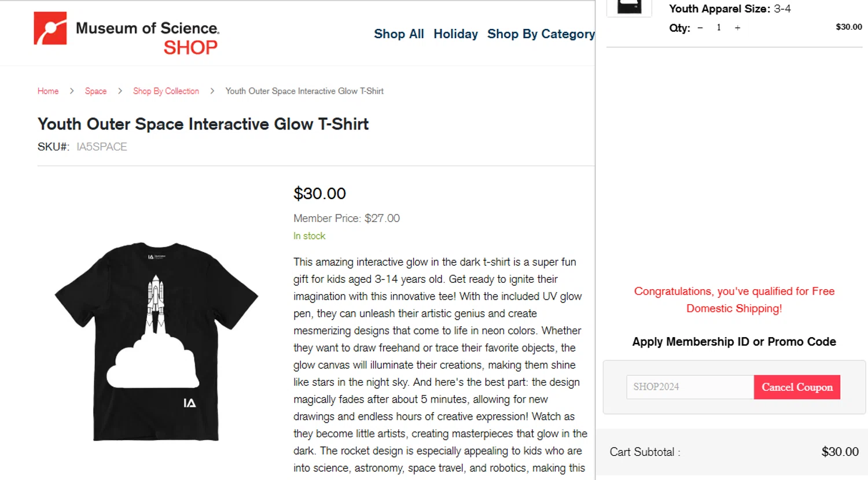Expand the Shop By Category menu

point(540,34)
